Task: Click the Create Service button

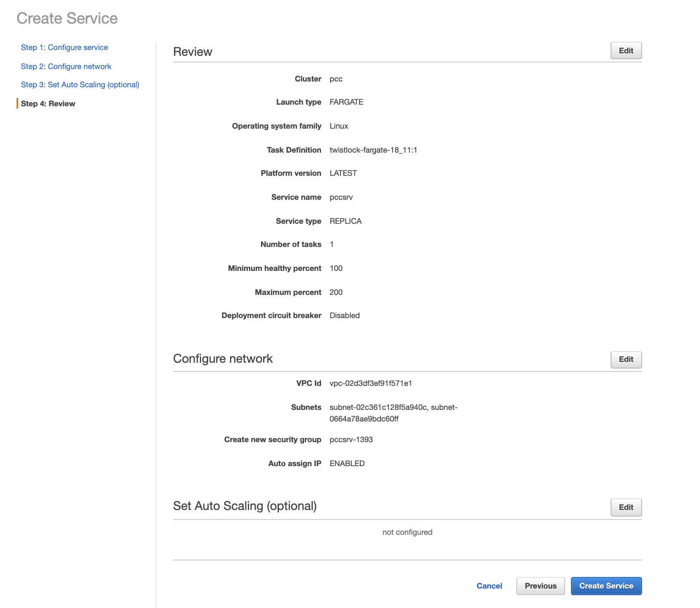Action: (x=606, y=586)
